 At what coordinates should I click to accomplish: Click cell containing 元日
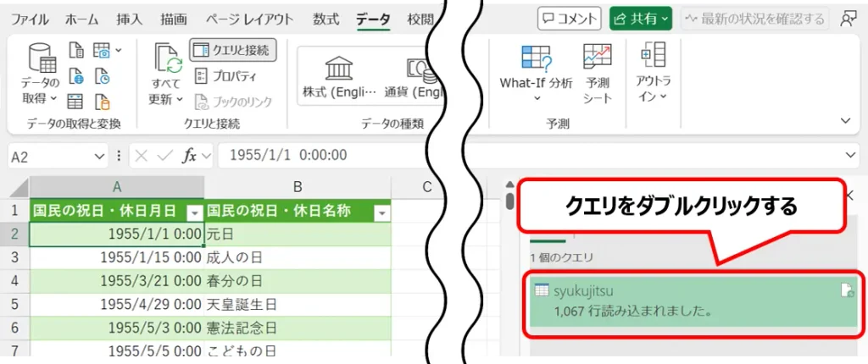(x=298, y=234)
